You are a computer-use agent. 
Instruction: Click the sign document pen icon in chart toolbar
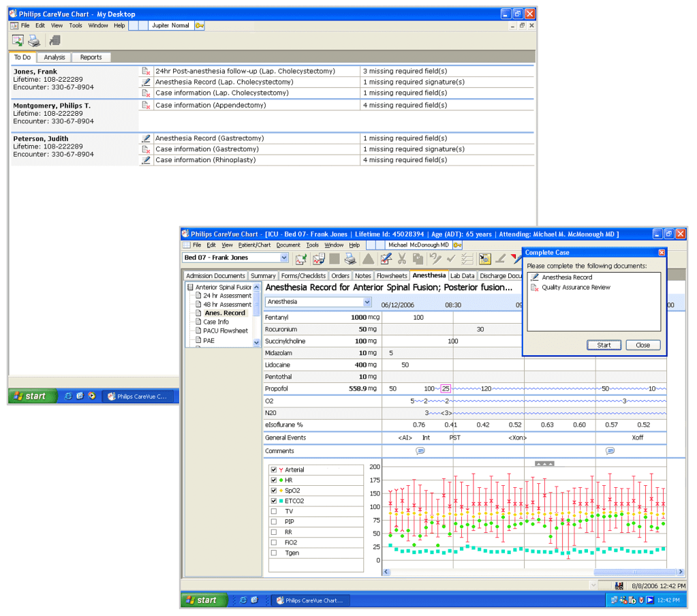click(386, 259)
